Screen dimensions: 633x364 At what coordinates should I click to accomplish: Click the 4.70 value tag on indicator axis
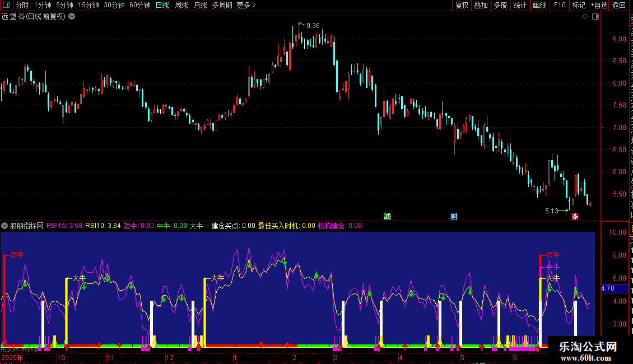614,288
